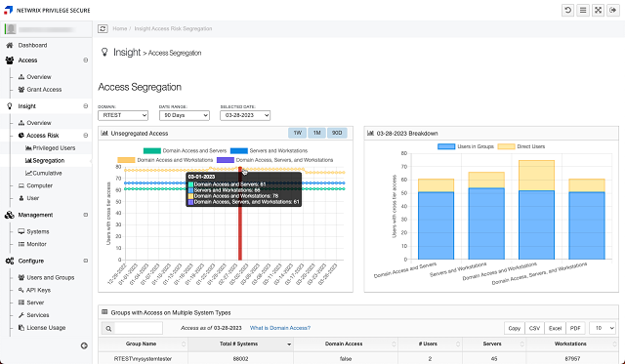Collapse the Access section in sidebar
Image resolution: width=625 pixels, height=364 pixels.
coord(86,61)
